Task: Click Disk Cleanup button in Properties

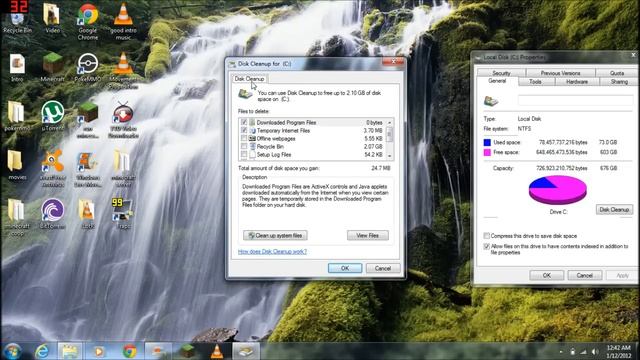Action: tap(614, 209)
